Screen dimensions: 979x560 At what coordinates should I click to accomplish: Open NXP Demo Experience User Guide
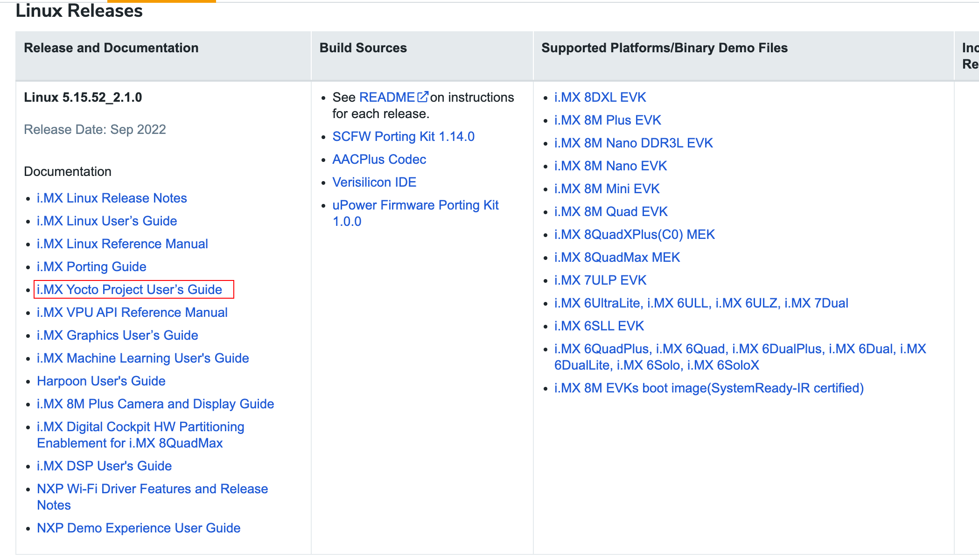pyautogui.click(x=139, y=528)
